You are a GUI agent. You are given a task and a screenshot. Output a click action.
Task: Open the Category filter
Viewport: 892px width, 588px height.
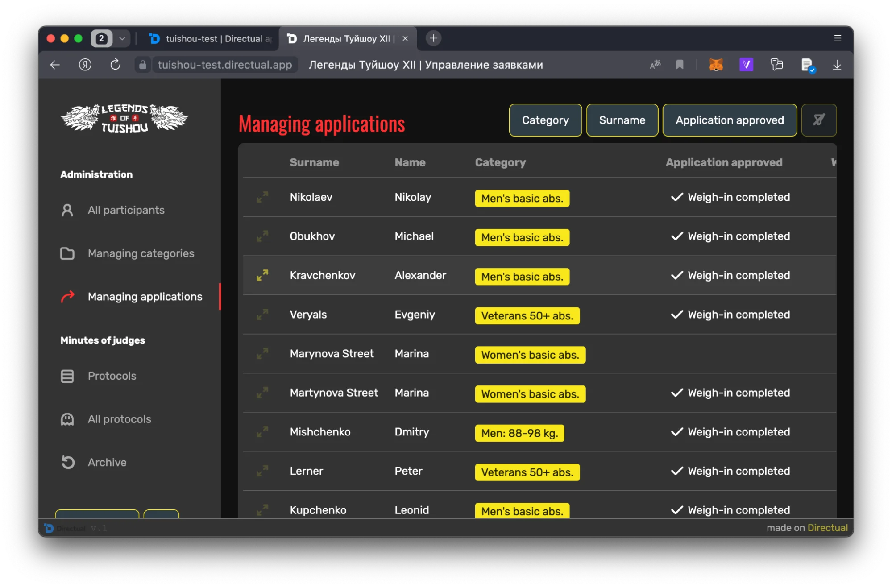pyautogui.click(x=545, y=120)
